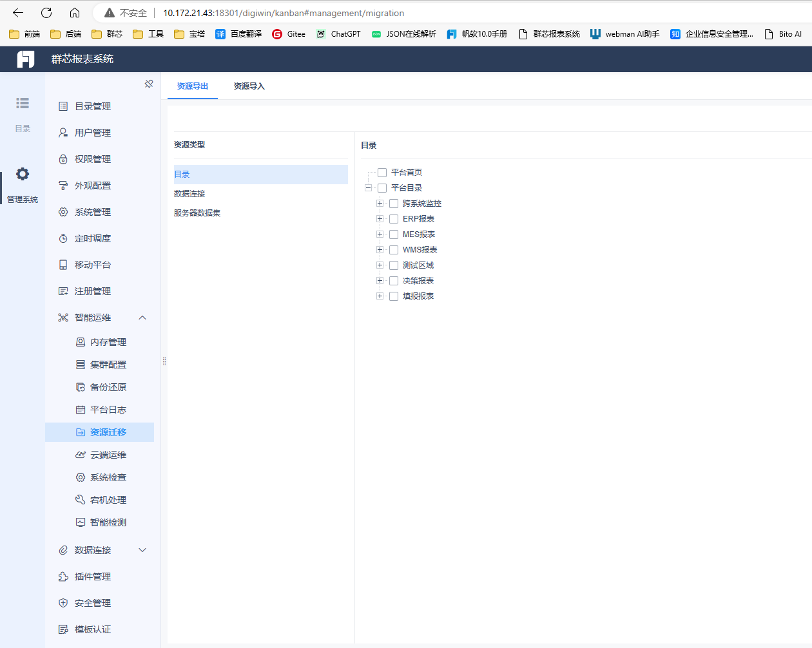Expand the ERP报表 tree node
The height and width of the screenshot is (648, 812).
pyautogui.click(x=380, y=219)
